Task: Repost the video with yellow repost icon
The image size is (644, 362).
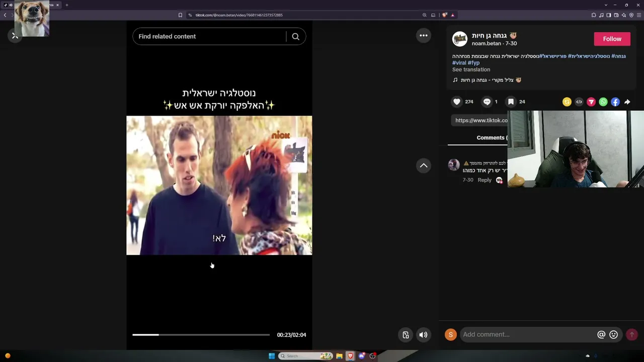Action: tap(567, 102)
